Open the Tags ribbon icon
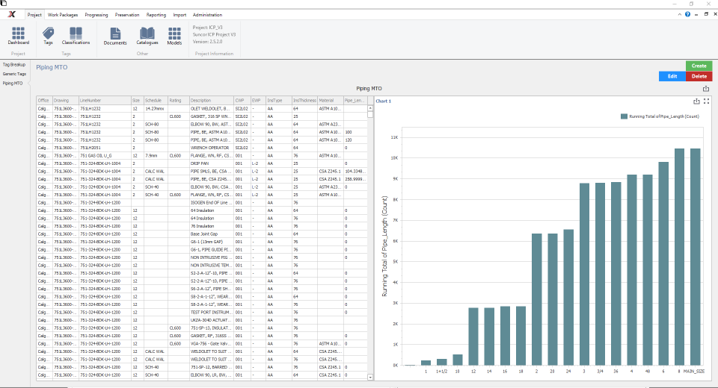The image size is (718, 388). tap(48, 36)
